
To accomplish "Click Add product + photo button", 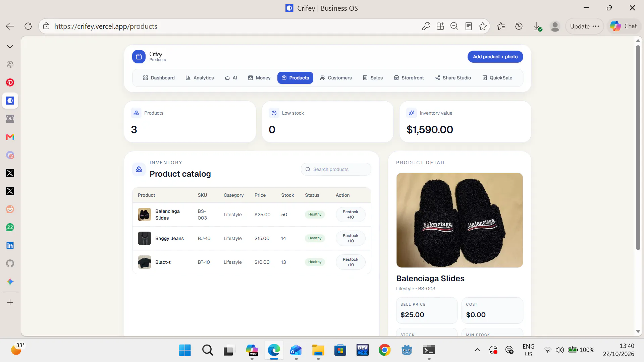I will [495, 57].
